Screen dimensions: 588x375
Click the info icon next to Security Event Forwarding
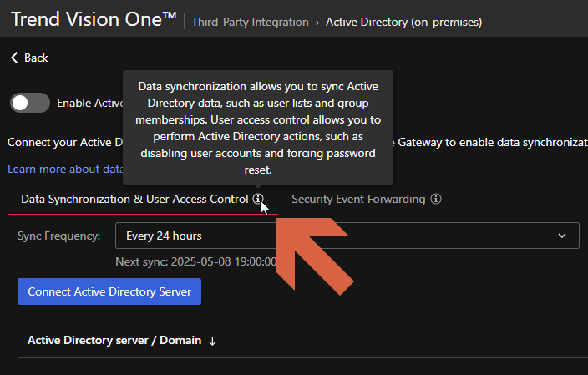(x=437, y=200)
